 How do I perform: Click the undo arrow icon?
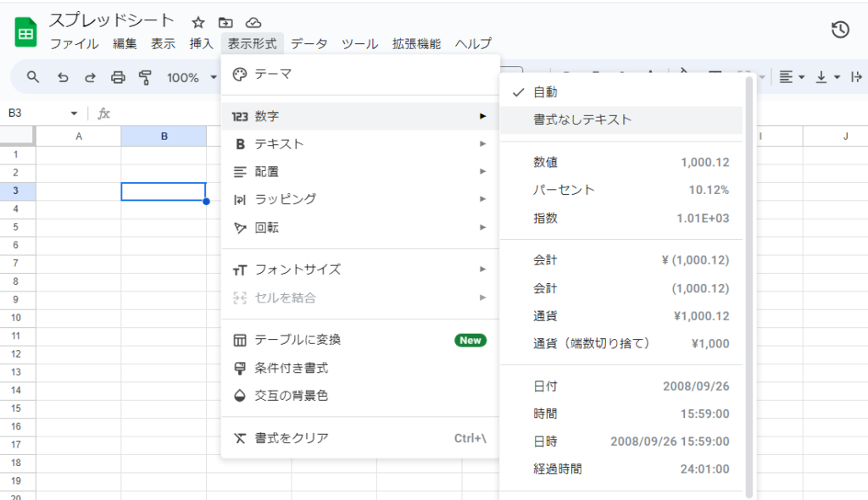63,78
